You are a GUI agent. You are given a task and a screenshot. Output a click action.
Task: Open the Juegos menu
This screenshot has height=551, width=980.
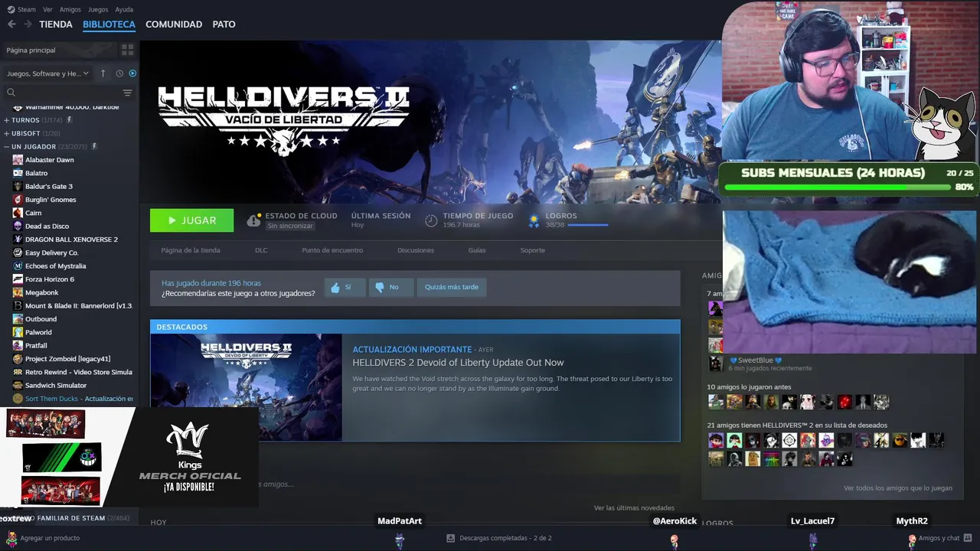[98, 10]
